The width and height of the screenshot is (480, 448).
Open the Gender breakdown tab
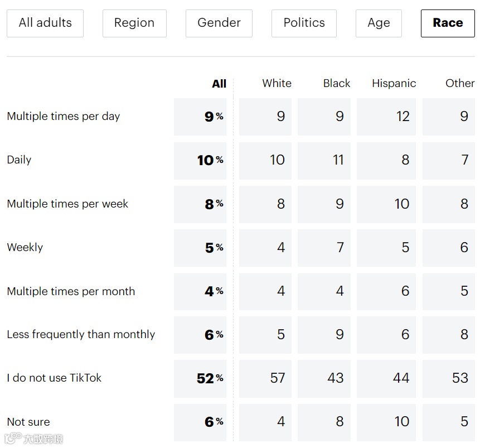[x=219, y=23]
